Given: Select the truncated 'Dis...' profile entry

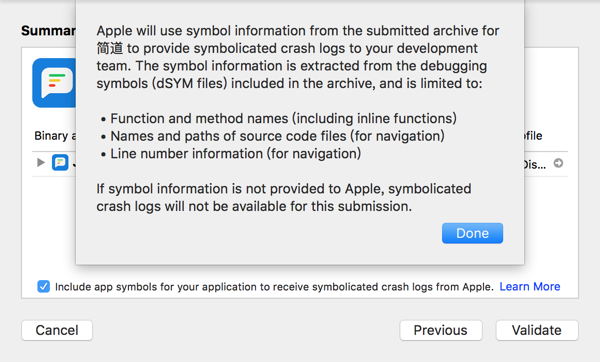Looking at the screenshot, I should 535,165.
